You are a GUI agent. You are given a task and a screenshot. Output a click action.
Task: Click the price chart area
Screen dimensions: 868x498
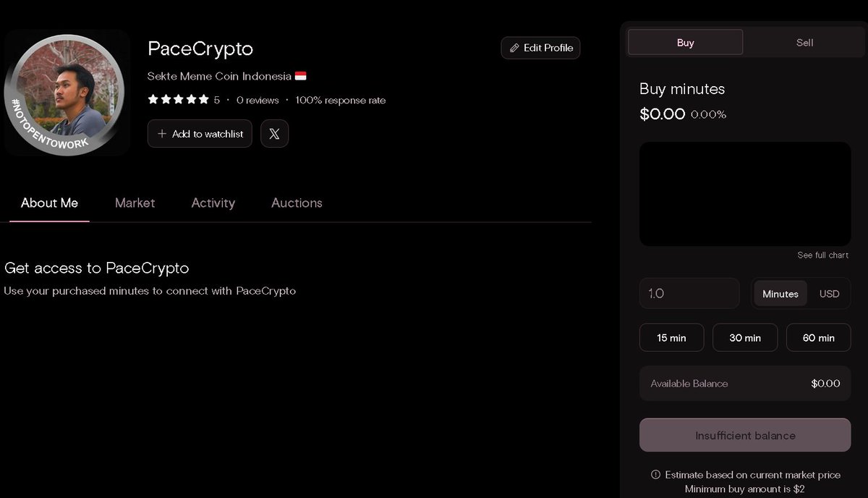pos(745,194)
